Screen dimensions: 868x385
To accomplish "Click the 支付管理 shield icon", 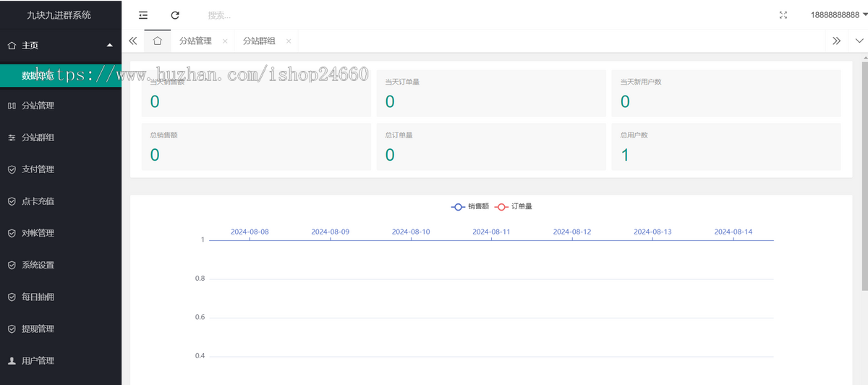I will [12, 169].
